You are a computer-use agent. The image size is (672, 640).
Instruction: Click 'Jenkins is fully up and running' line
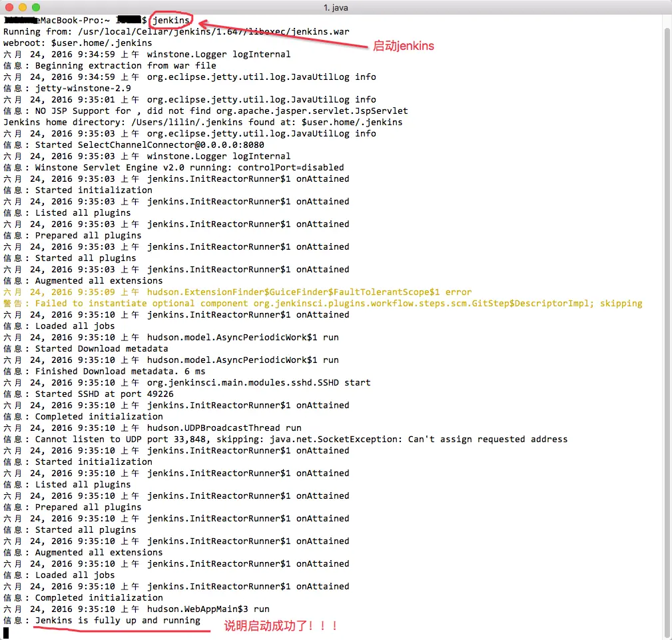[102, 620]
